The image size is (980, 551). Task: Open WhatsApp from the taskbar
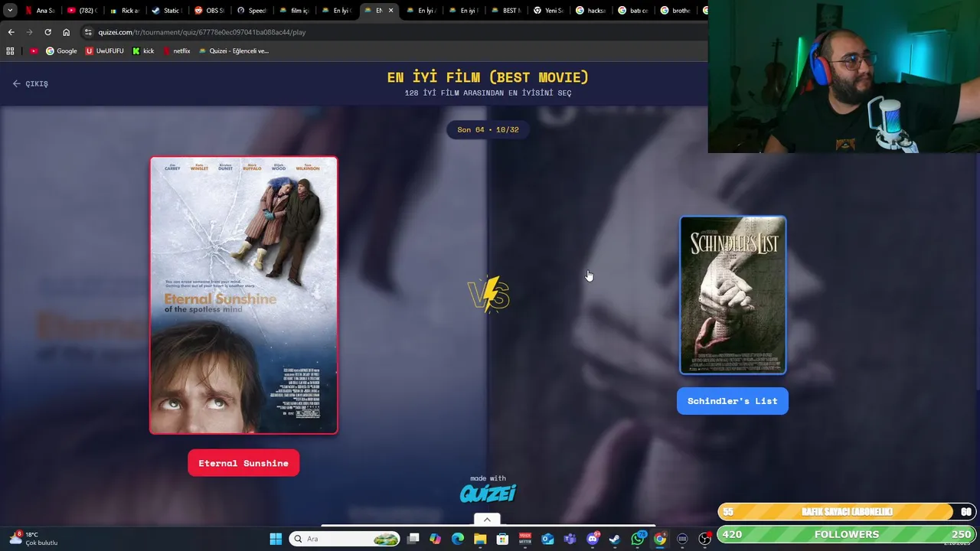click(x=638, y=539)
